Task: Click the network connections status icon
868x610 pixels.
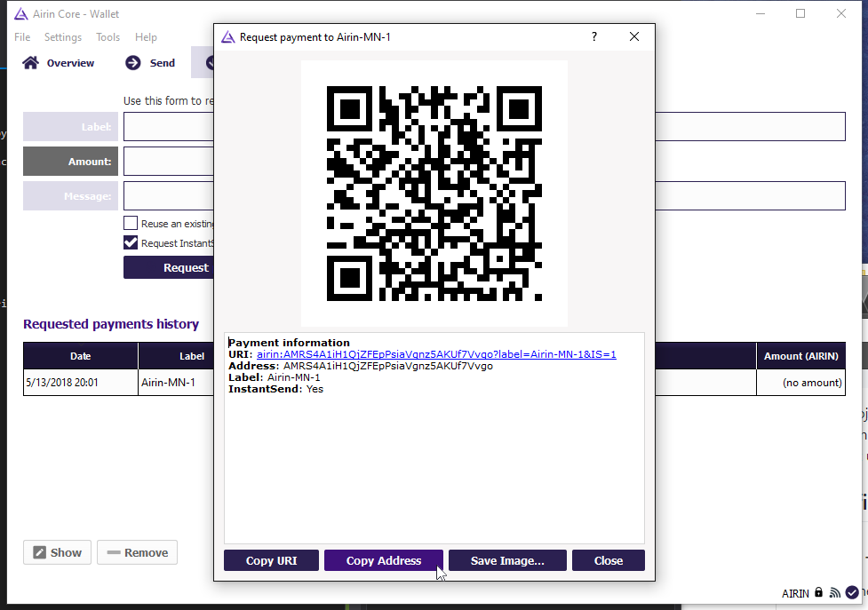Action: pos(835,593)
